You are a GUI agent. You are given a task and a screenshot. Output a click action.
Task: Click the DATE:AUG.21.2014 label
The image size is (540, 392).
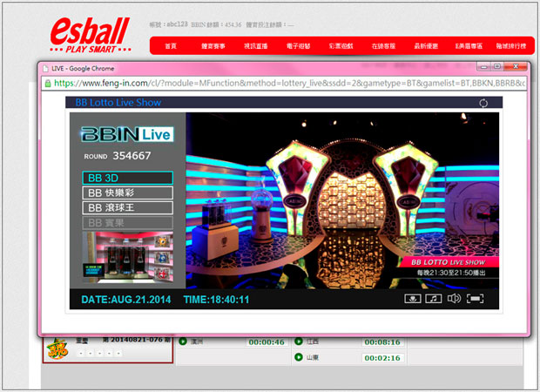(x=126, y=300)
